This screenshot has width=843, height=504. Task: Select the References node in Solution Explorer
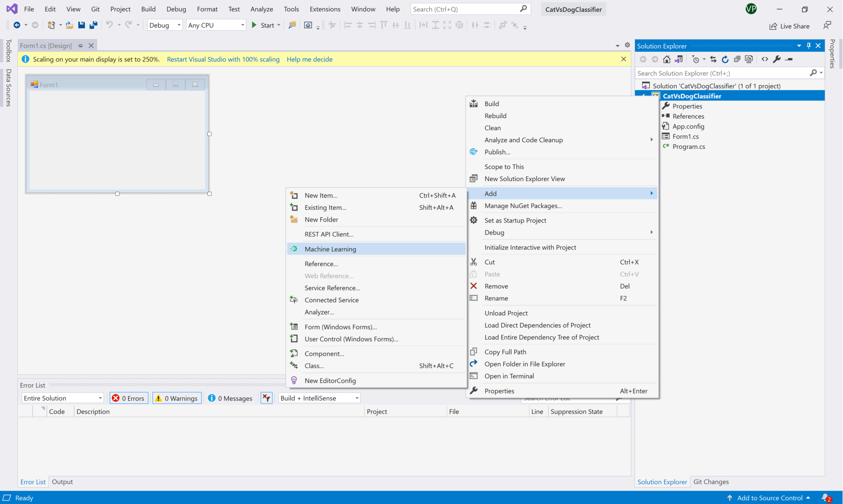pos(688,116)
